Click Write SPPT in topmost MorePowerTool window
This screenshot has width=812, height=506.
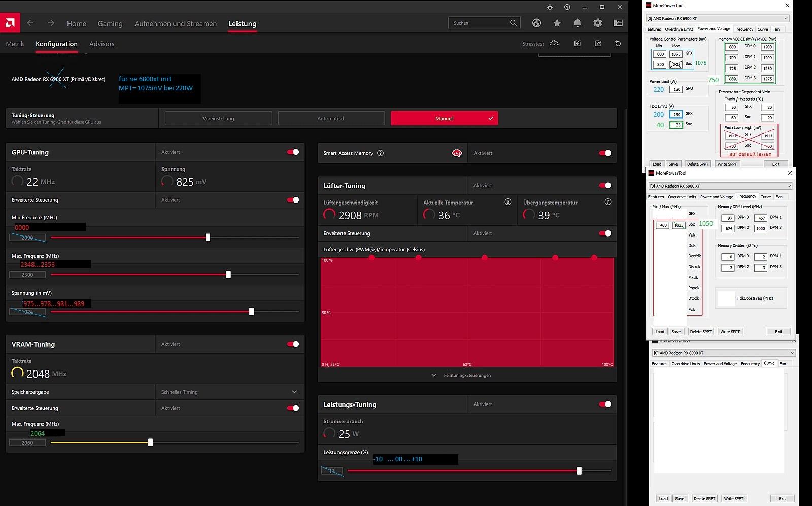[727, 164]
